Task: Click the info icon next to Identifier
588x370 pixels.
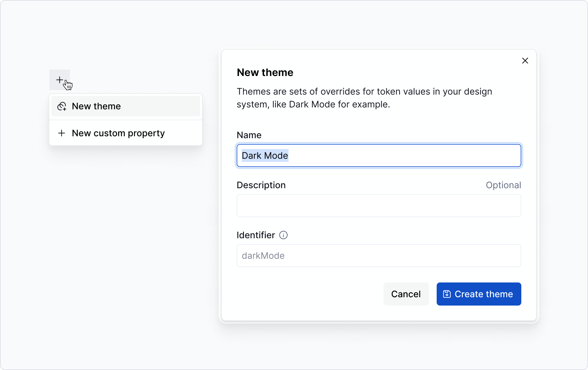Action: [x=283, y=235]
